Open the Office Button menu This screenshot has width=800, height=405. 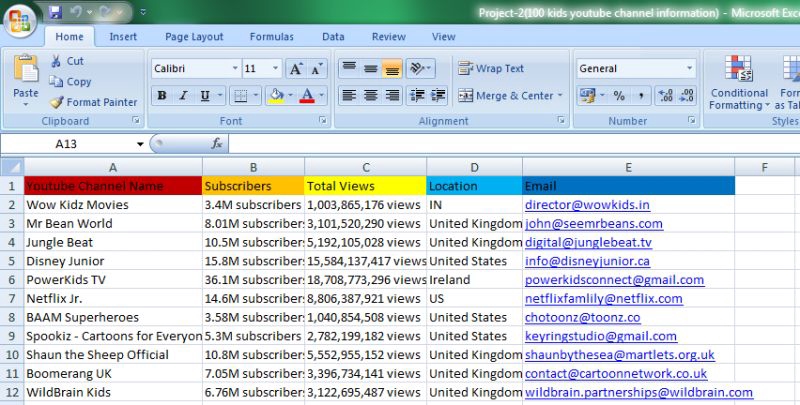point(19,21)
